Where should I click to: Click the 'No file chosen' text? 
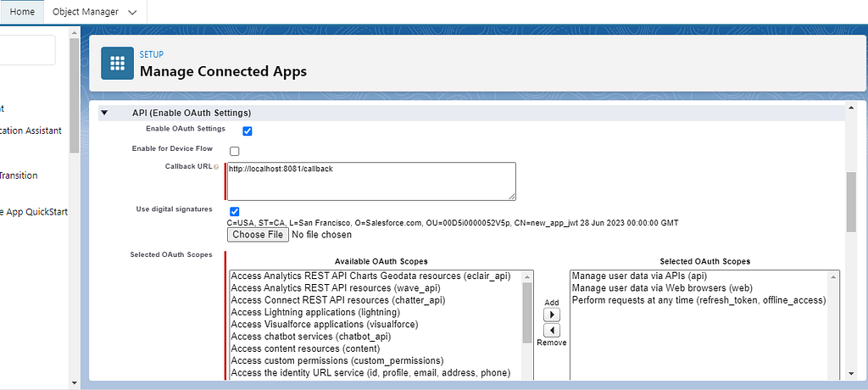[321, 235]
